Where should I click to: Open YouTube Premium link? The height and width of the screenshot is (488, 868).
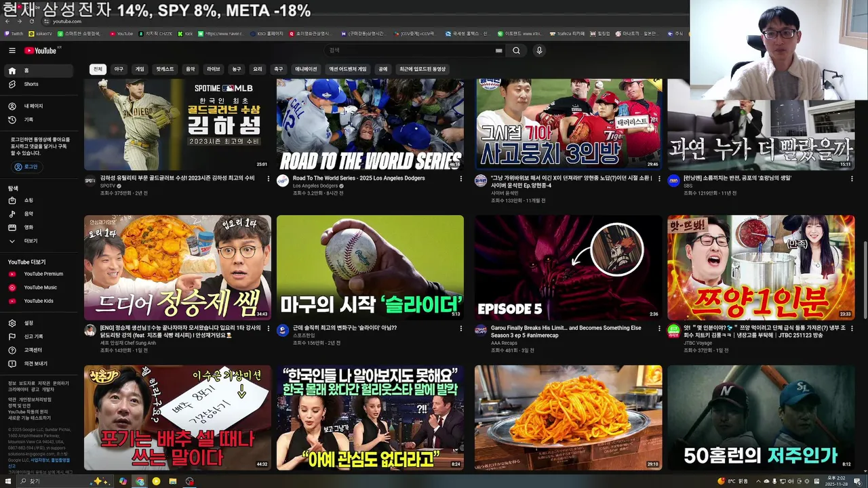pos(40,274)
